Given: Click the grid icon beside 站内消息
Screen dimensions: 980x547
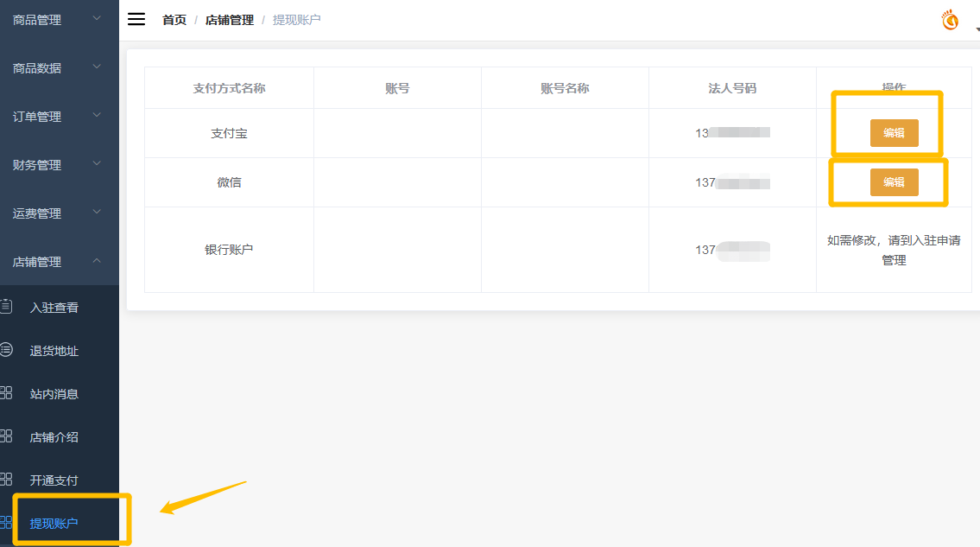Looking at the screenshot, I should [6, 393].
